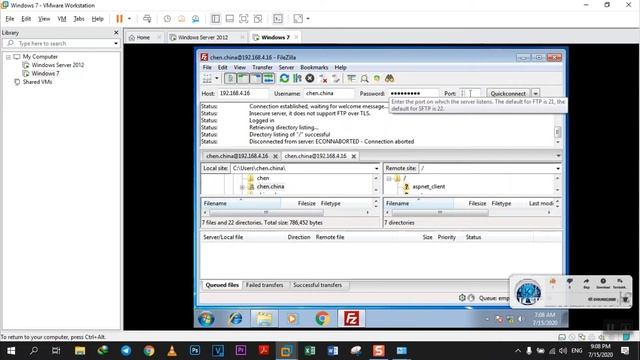The height and width of the screenshot is (360, 640).
Task: Refresh file and folder lists in FileZilla
Action: pyautogui.click(x=284, y=78)
